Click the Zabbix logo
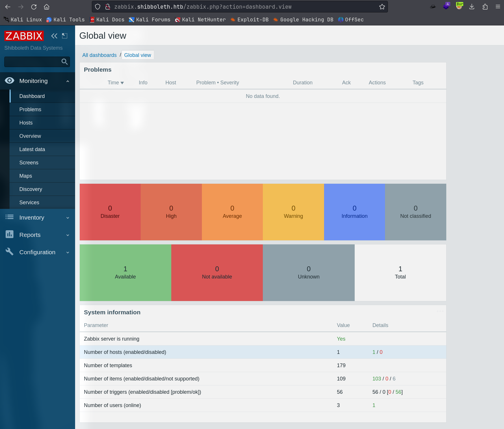504x429 pixels. [24, 36]
